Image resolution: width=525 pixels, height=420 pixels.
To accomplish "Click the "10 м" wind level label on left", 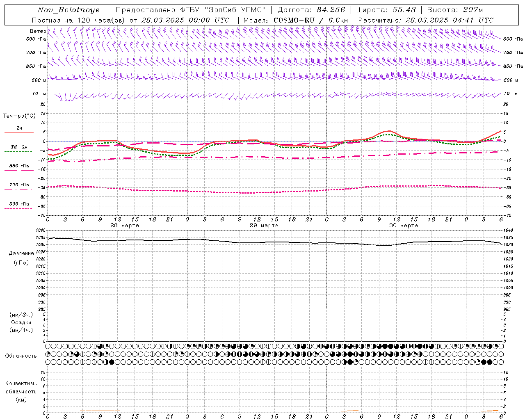I will tap(39, 94).
